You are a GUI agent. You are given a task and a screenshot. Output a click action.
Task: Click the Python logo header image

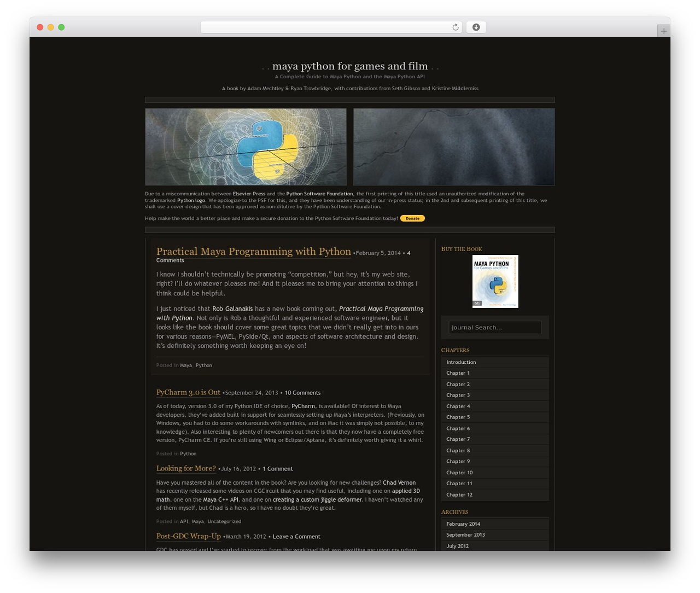[246, 147]
